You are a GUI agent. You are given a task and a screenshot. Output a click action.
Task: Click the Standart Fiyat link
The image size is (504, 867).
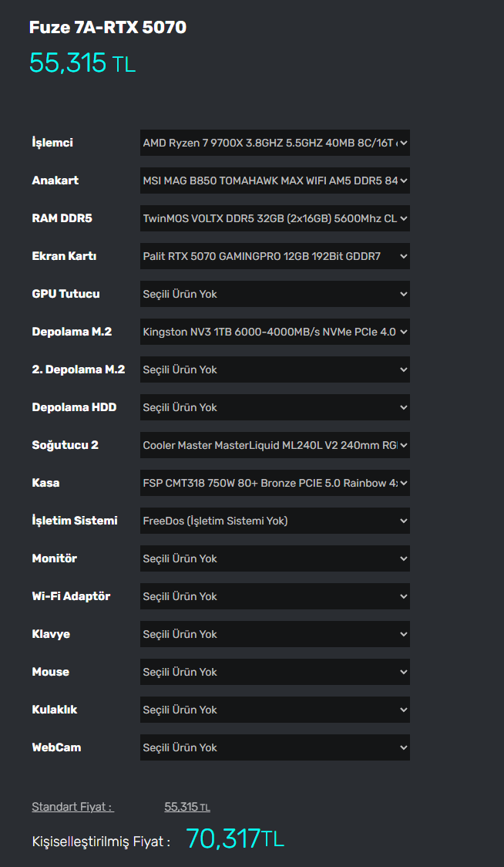click(72, 807)
